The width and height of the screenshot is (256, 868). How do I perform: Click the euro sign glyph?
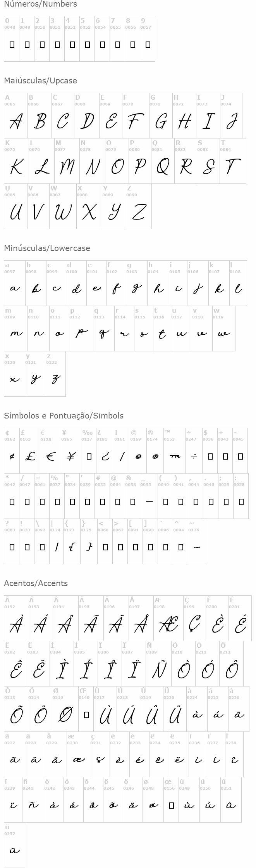(x=50, y=456)
